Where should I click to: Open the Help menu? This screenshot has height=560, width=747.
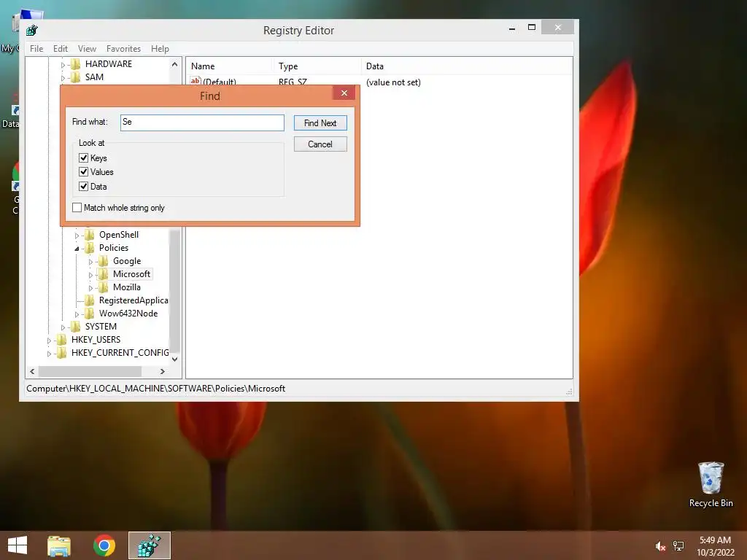tap(160, 49)
